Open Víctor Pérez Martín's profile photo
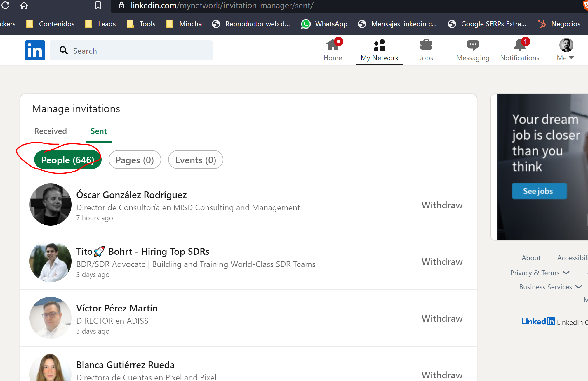 pos(51,318)
